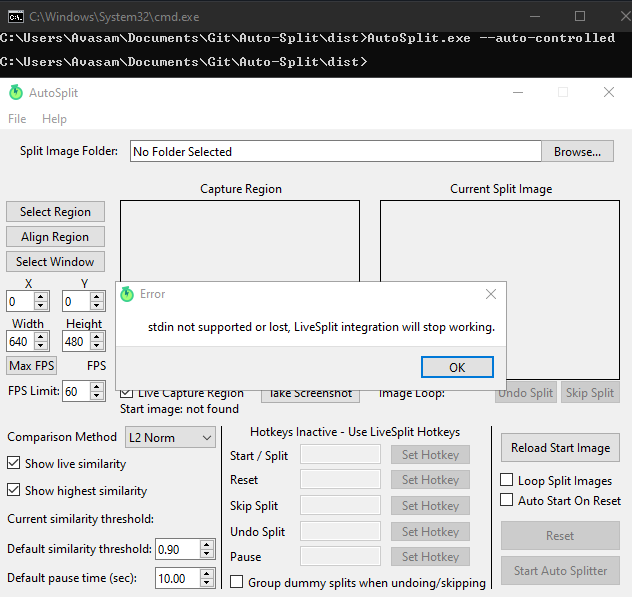Open the Comparison Method L2 Norm dropdown
Screen dimensions: 632x597
[170, 437]
